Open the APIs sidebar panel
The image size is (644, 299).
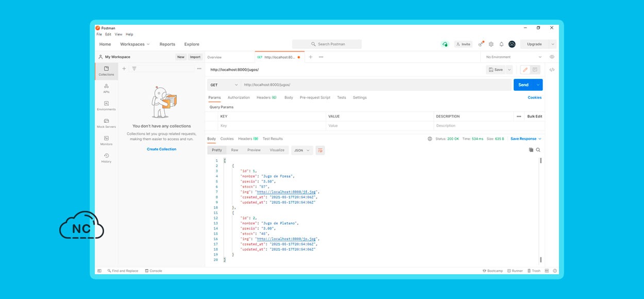coord(106,88)
